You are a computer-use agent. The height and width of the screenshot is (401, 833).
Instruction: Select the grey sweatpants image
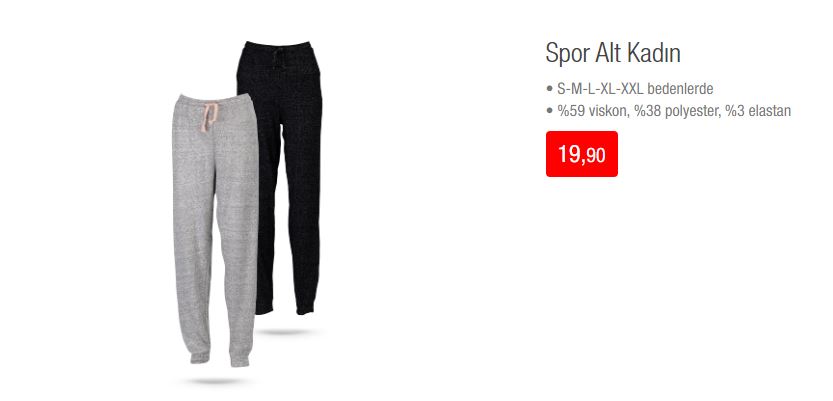pos(215,229)
